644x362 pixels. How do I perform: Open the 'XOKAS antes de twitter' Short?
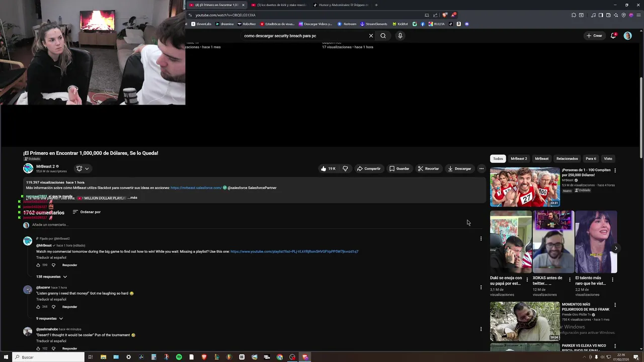(x=553, y=242)
